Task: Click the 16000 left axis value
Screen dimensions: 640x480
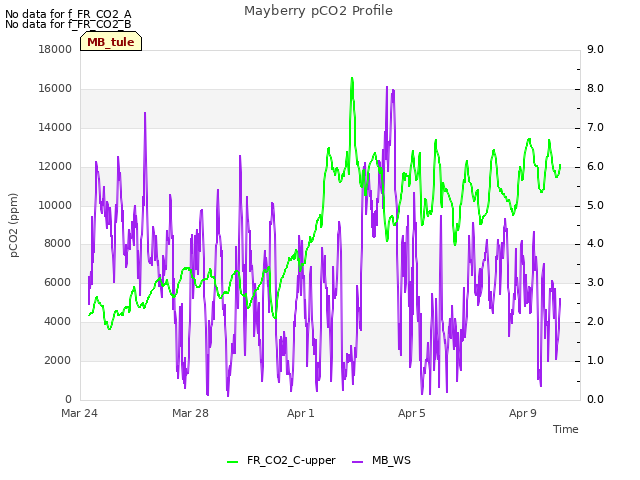Action: [55, 89]
